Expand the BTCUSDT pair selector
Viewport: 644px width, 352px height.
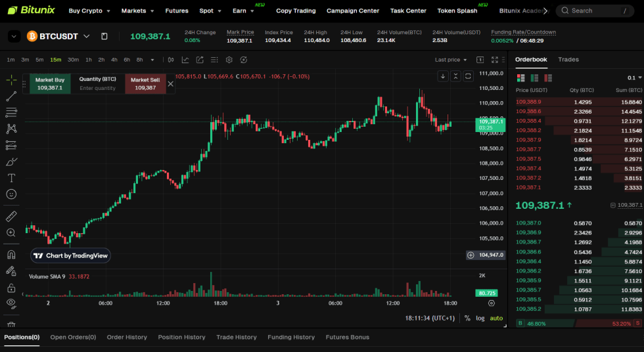[86, 36]
